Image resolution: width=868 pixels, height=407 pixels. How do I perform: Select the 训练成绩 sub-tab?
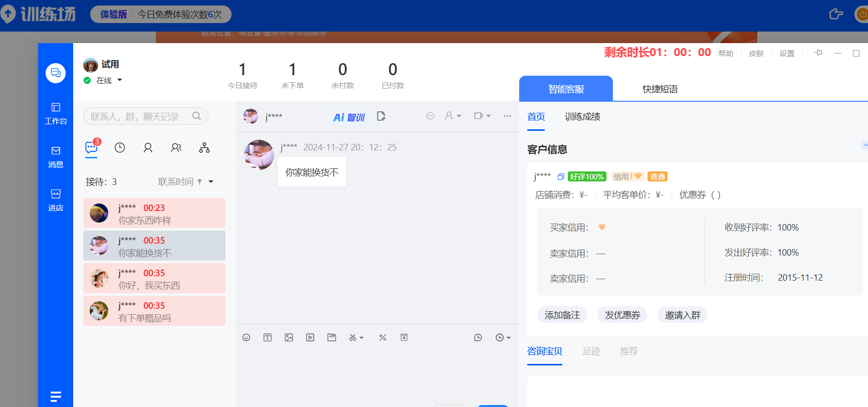[x=582, y=117]
